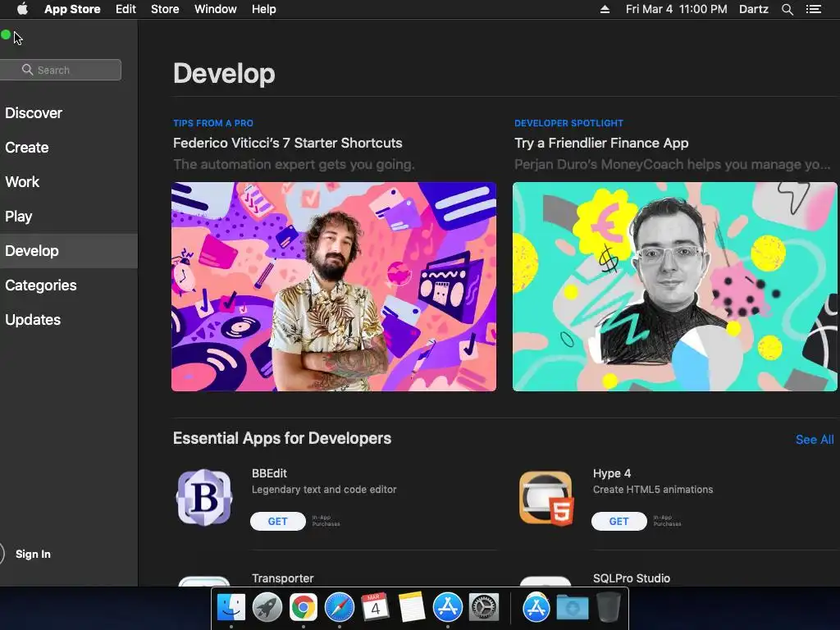The image size is (840, 630).
Task: Open the Downloads folder in Dock
Action: [572, 608]
